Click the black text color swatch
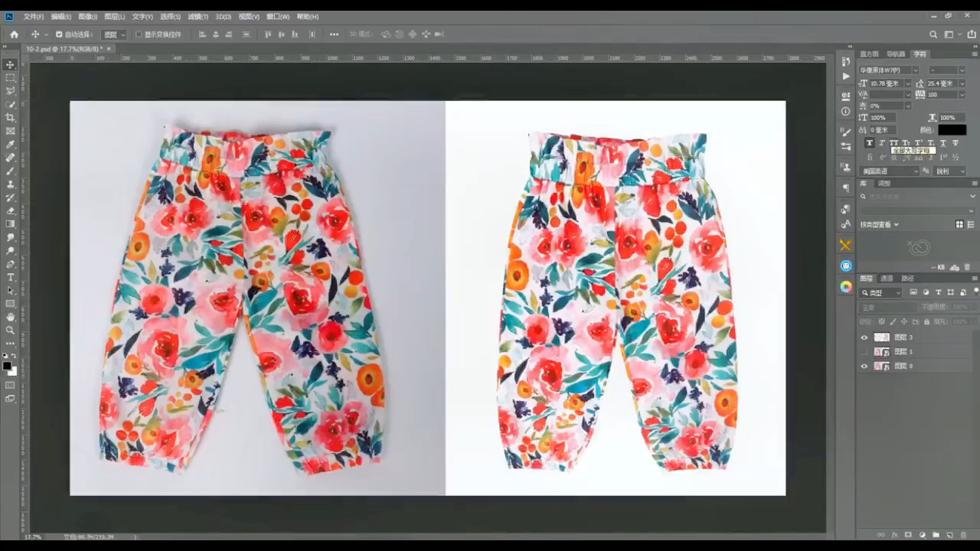 tap(952, 129)
